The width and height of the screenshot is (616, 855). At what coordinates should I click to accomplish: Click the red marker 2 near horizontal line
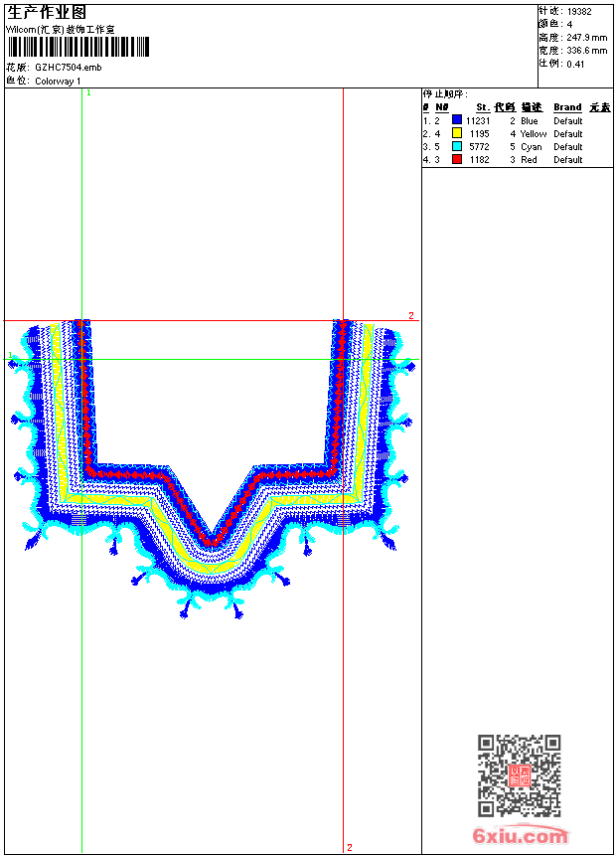point(411,316)
